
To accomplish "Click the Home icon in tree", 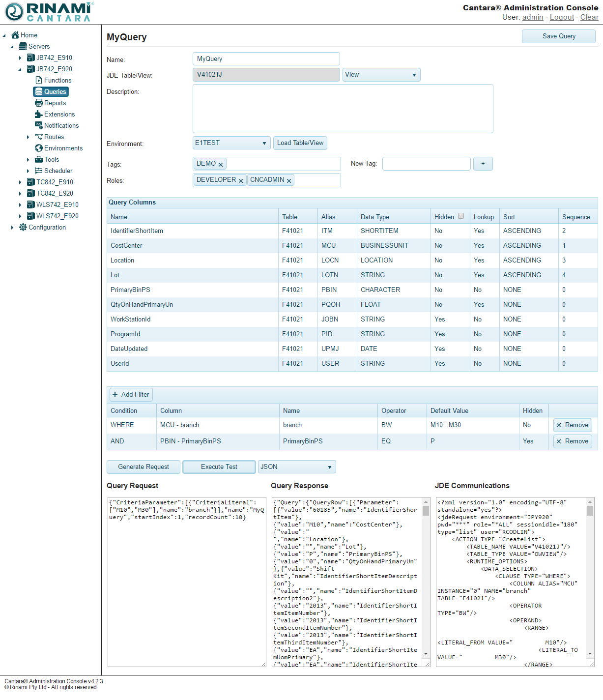I will (15, 35).
